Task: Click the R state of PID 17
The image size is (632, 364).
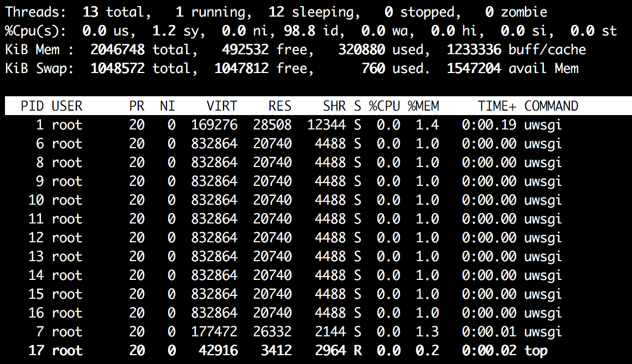Action: [x=358, y=350]
